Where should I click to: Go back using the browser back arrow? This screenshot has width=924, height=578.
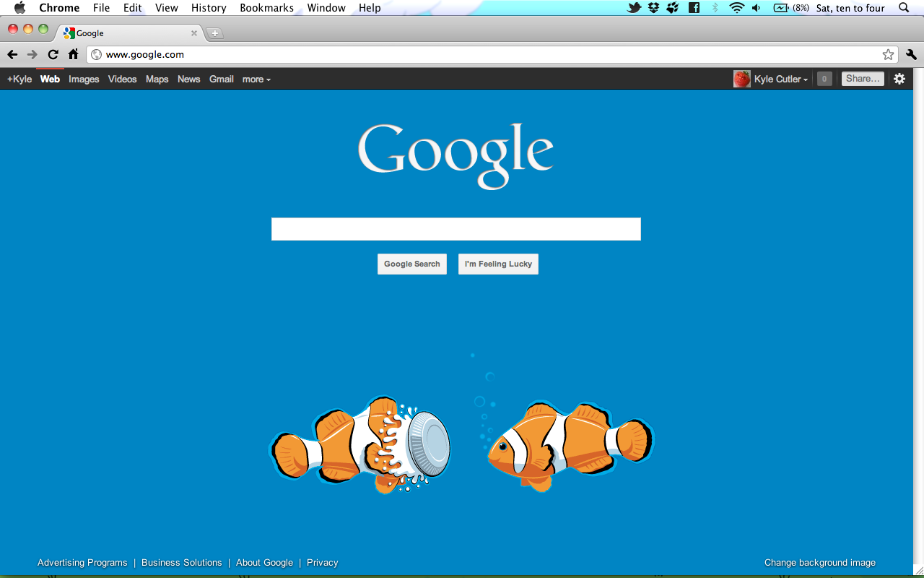[x=12, y=54]
